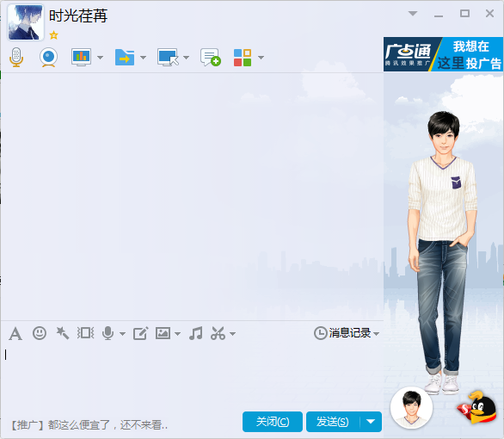
Task: Click the 关闭(C) button
Action: pos(273,422)
